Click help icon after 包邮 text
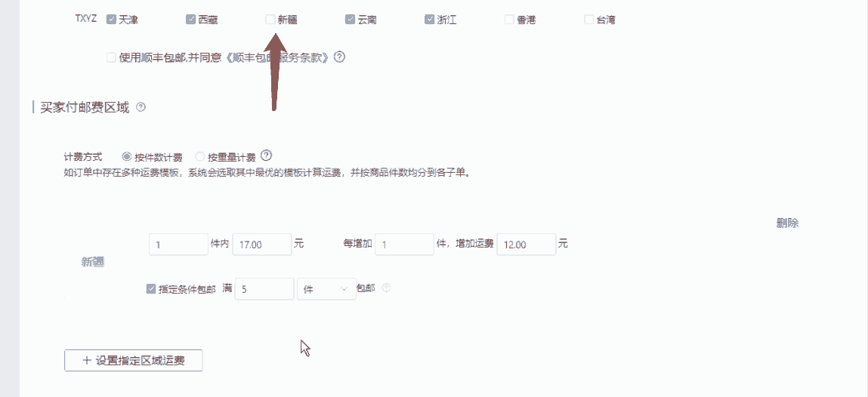868x397 pixels. point(386,288)
